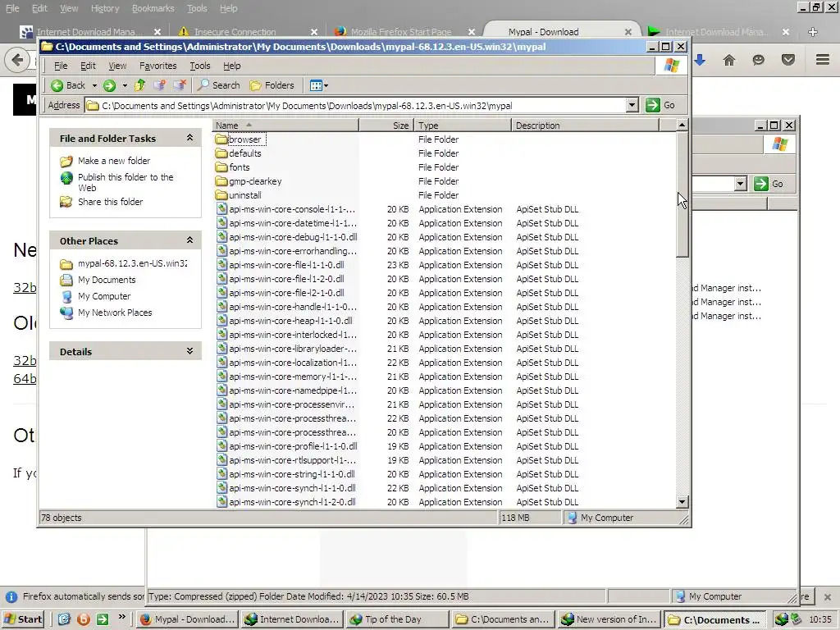This screenshot has width=840, height=630.
Task: Select the gmp-clearkey folder icon
Action: click(221, 181)
